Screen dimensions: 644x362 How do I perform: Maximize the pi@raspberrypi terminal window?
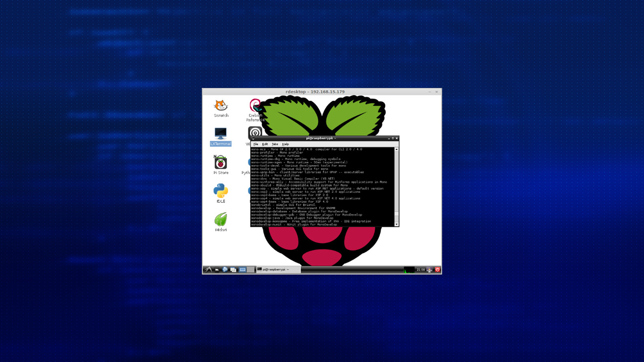393,138
